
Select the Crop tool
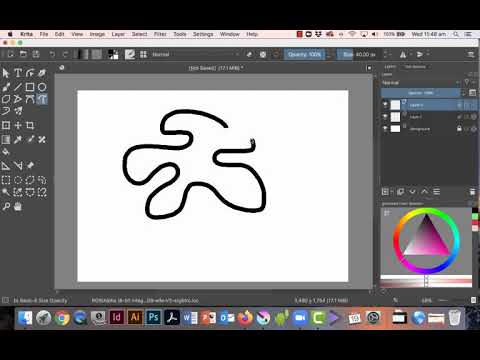(x=30, y=125)
